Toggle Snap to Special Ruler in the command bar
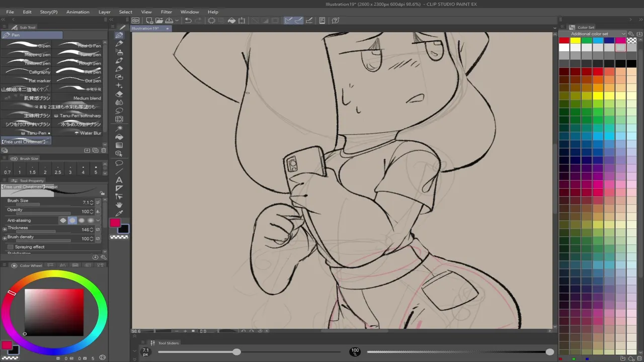 point(299,21)
